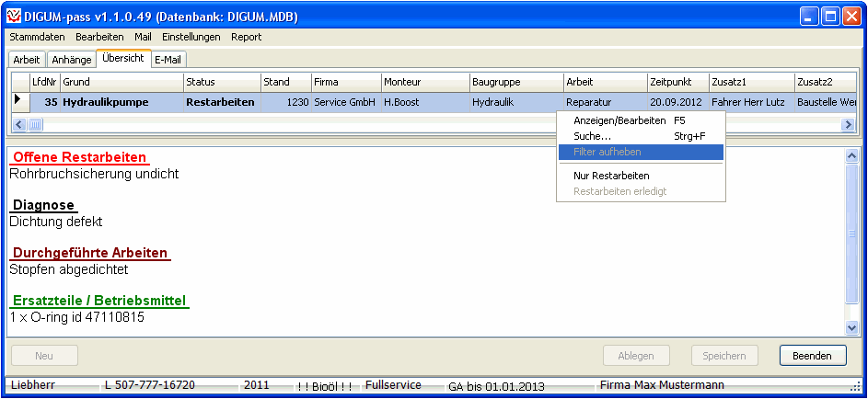This screenshot has width=868, height=399.
Task: Choose Anzeigen/Bearbeiten from the context menu
Action: (x=619, y=120)
